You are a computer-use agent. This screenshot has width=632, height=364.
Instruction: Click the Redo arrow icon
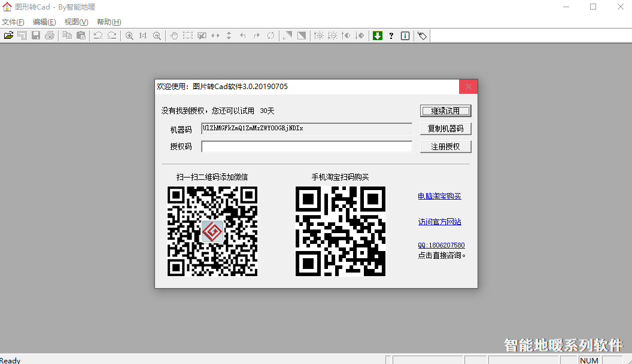[x=112, y=35]
